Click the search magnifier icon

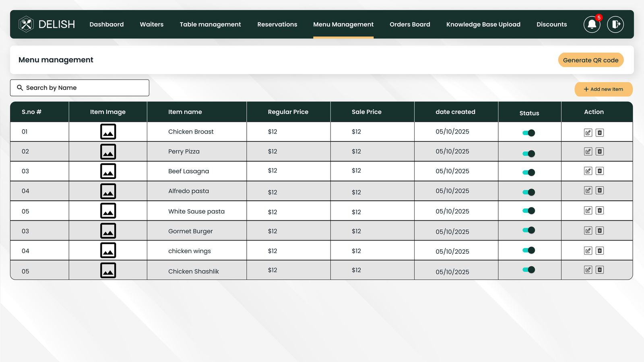(20, 88)
